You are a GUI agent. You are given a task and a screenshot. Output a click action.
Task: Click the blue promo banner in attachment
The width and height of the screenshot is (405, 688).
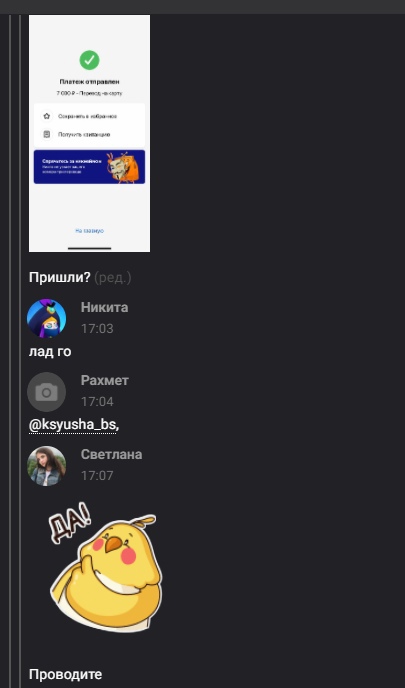(x=90, y=167)
